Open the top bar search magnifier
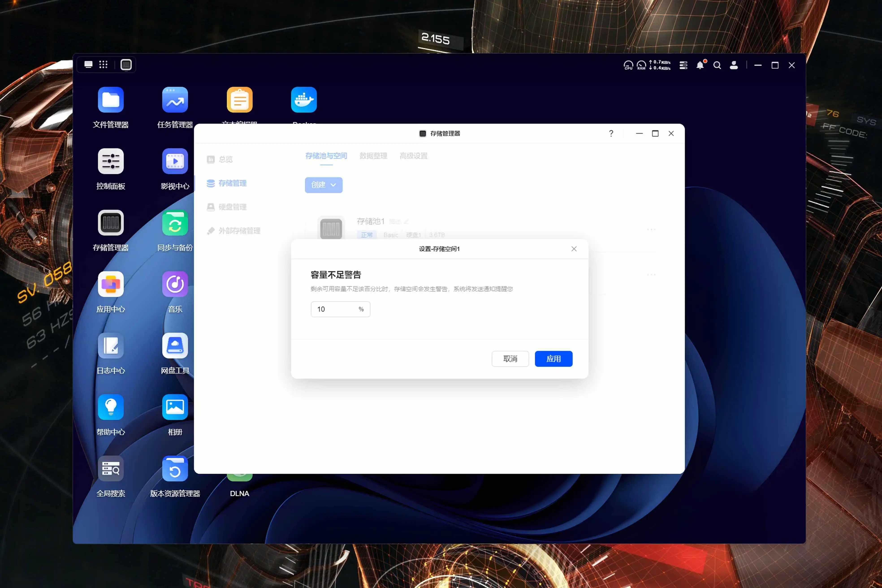The width and height of the screenshot is (882, 588). coord(717,65)
